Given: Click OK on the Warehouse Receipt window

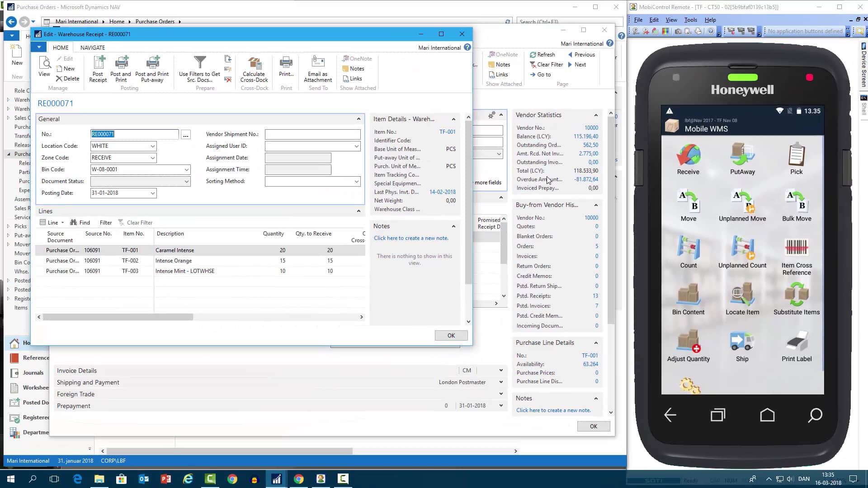Looking at the screenshot, I should click(451, 335).
